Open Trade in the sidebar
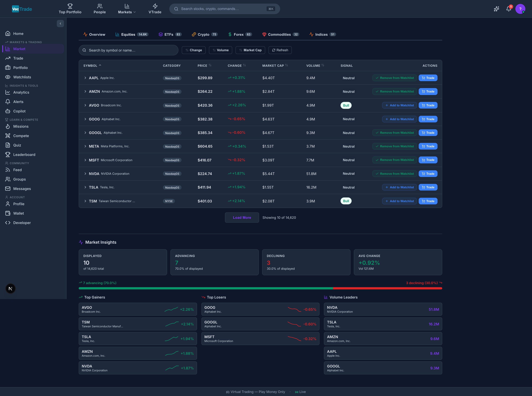 [33, 58]
